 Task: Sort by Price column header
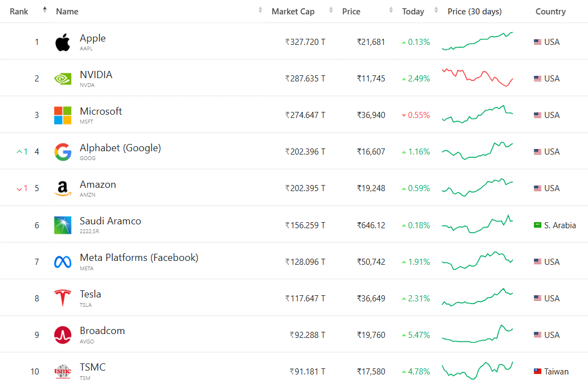point(351,12)
